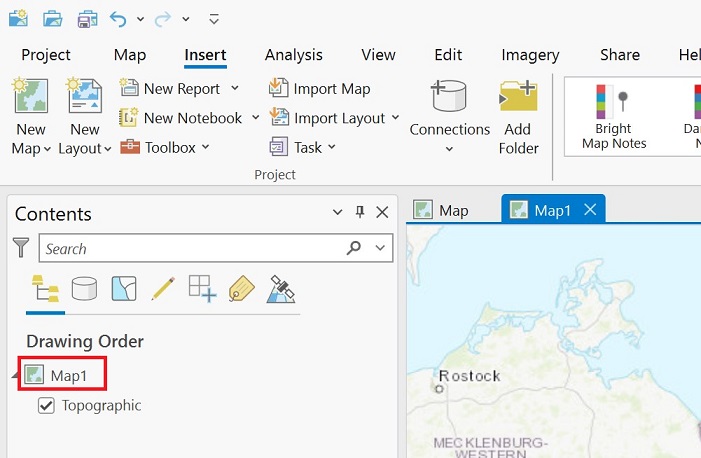
Task: Expand the New Report dropdown arrow
Action: pyautogui.click(x=235, y=88)
